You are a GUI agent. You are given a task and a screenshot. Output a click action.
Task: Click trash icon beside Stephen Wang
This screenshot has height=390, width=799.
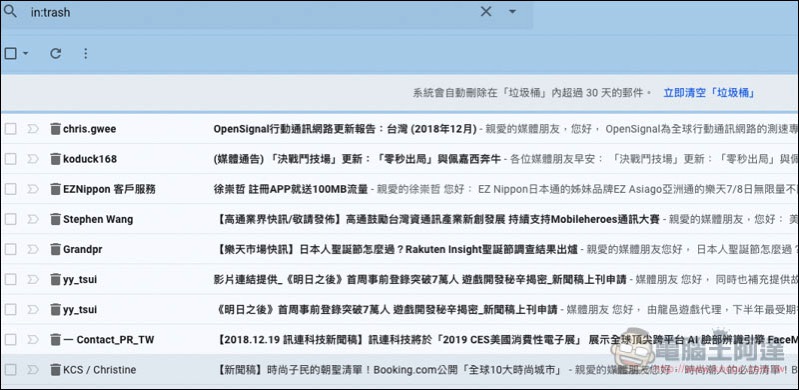click(x=55, y=219)
